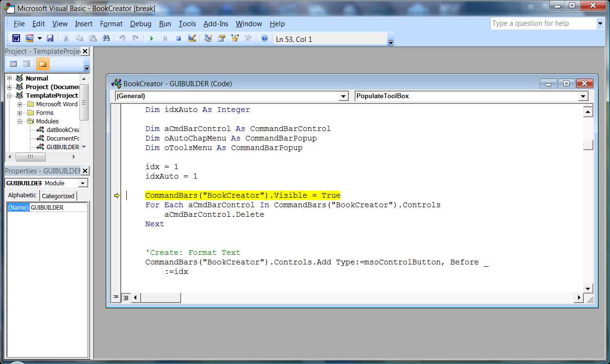Click the View Microsoft Word toolbar icon
The height and width of the screenshot is (364, 610).
[16, 39]
